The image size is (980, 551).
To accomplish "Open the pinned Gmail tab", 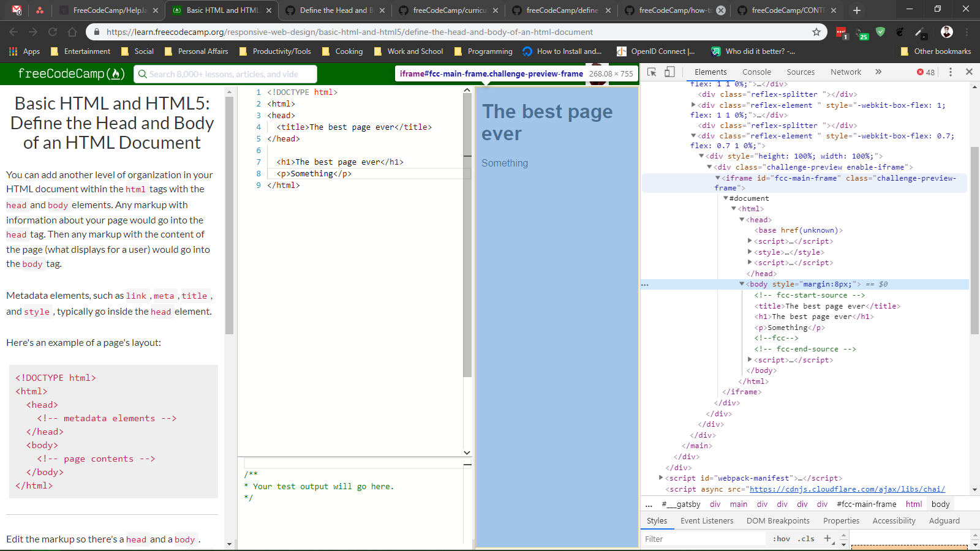I will [x=17, y=10].
